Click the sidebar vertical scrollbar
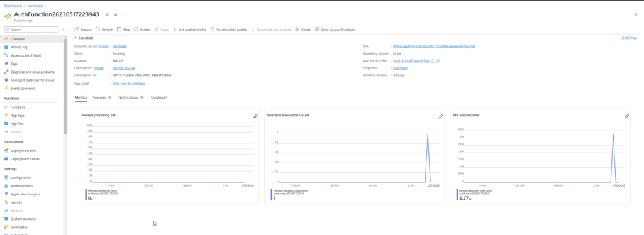The width and height of the screenshot is (644, 235). [65, 86]
